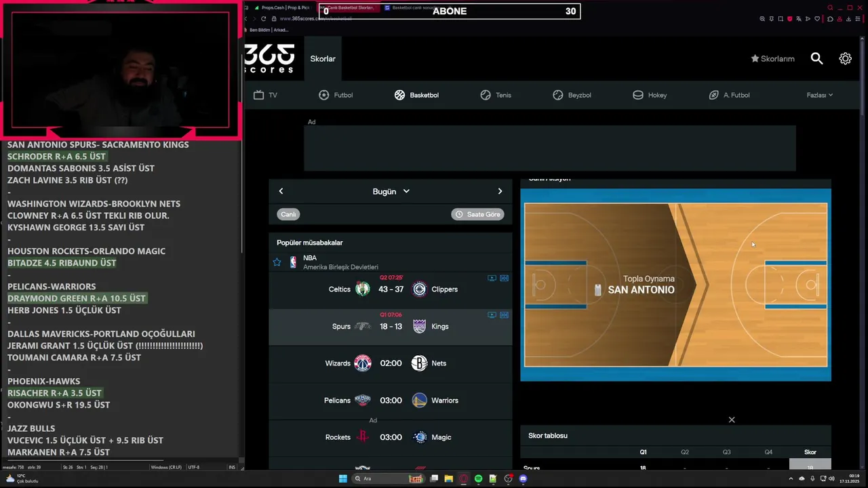
Task: Toggle the Canlı live filter
Action: 288,214
